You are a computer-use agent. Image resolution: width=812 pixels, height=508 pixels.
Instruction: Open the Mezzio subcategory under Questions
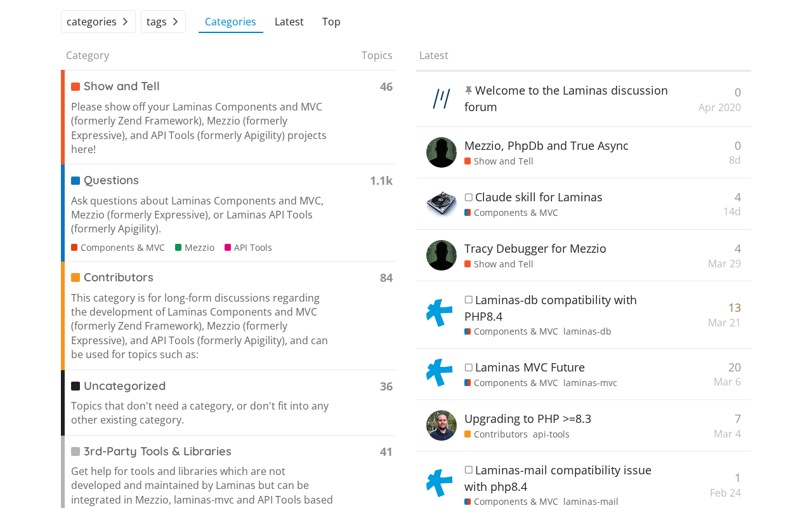[x=199, y=248]
